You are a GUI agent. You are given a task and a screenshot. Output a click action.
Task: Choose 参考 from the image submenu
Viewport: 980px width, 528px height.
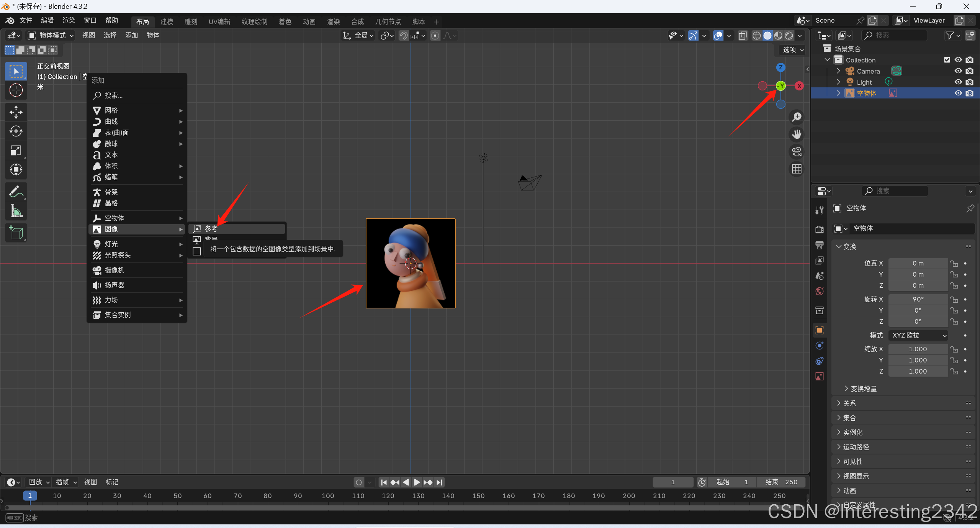click(x=211, y=229)
